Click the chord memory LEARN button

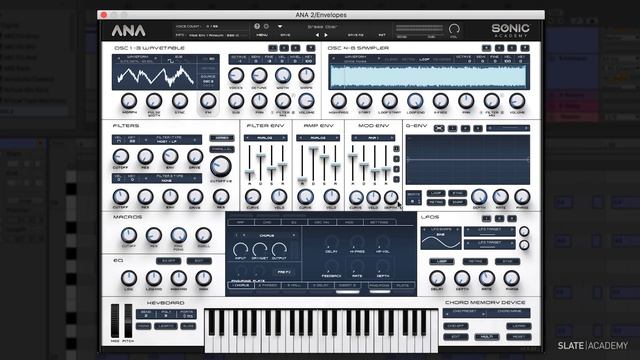pos(518,326)
